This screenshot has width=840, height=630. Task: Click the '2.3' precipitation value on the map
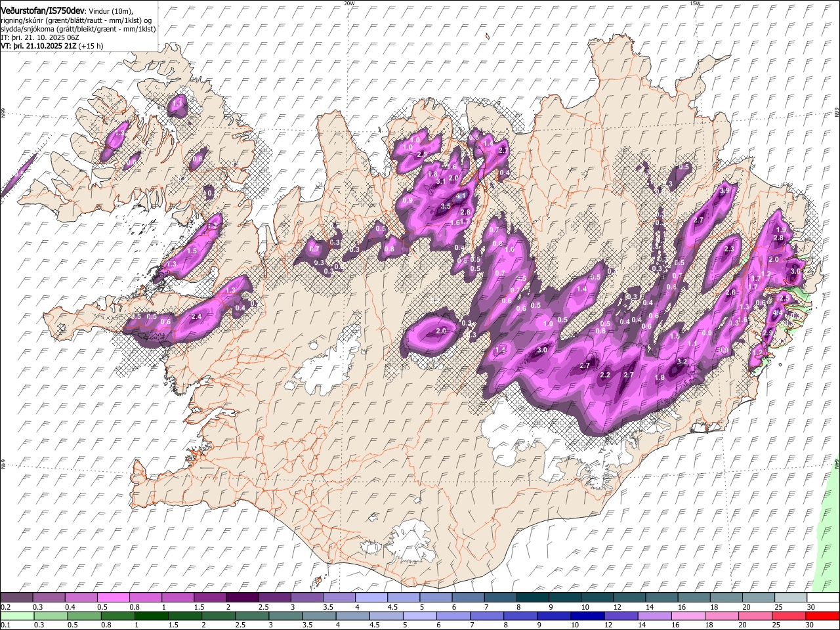(728, 249)
